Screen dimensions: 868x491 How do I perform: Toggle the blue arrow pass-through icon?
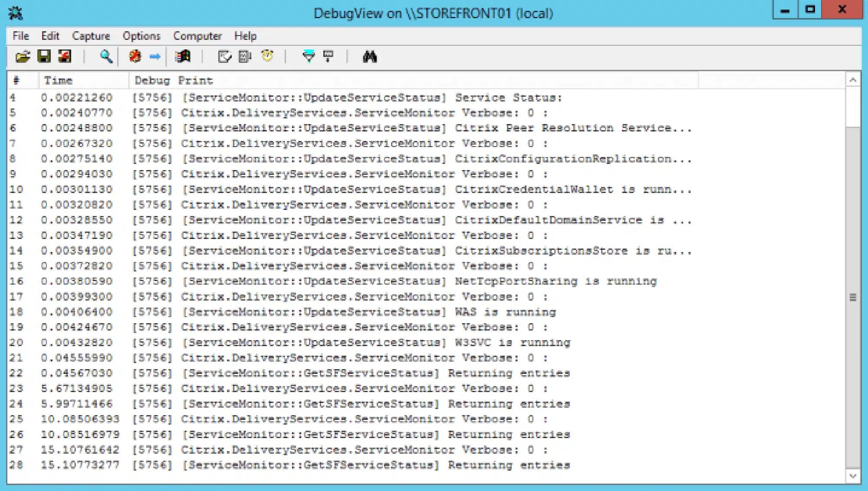pyautogui.click(x=155, y=56)
